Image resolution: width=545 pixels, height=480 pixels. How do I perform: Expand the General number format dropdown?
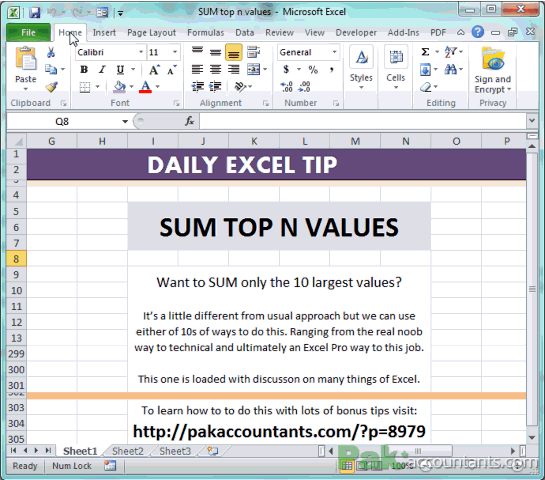pos(334,52)
